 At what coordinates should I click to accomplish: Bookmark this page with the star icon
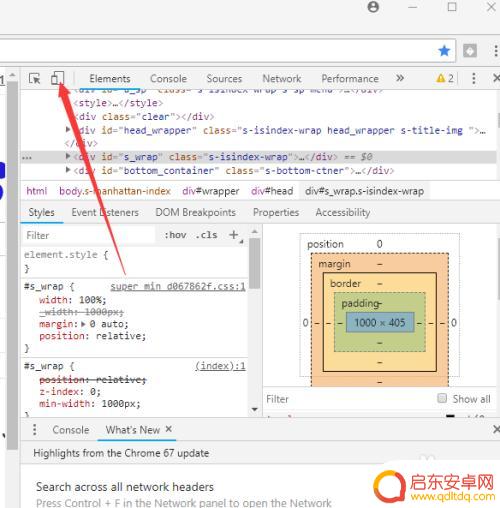pos(444,51)
